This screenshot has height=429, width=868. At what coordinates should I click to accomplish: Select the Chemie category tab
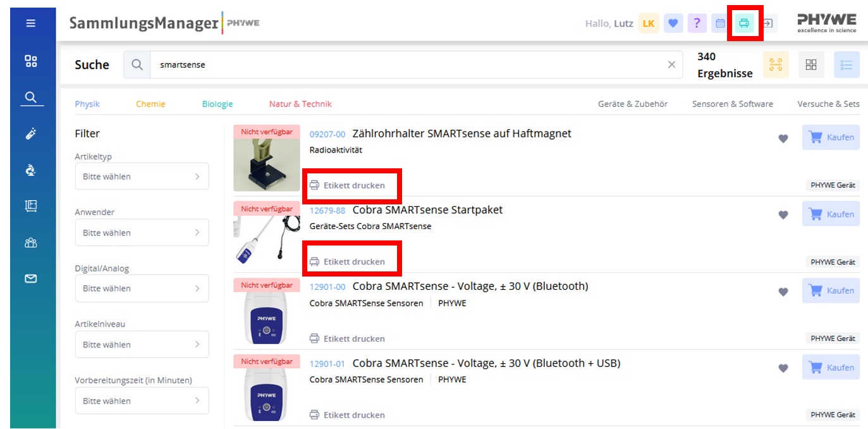tap(150, 104)
